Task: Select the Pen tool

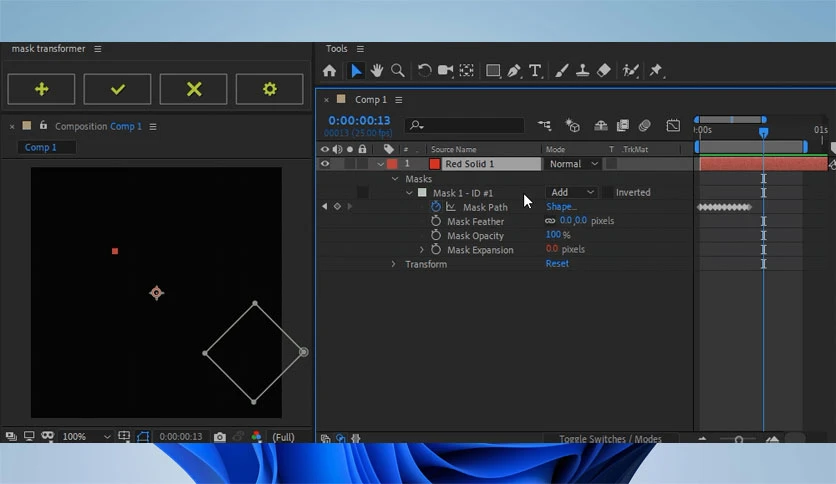Action: click(514, 70)
